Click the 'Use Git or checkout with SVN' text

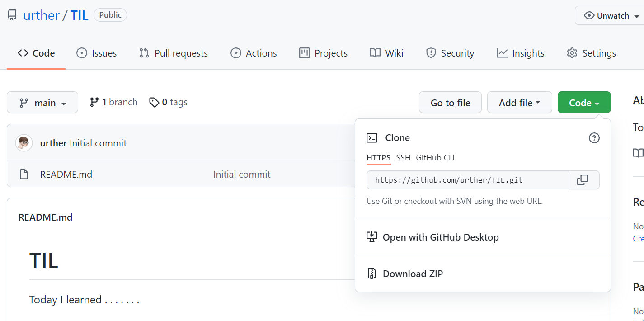pyautogui.click(x=455, y=201)
